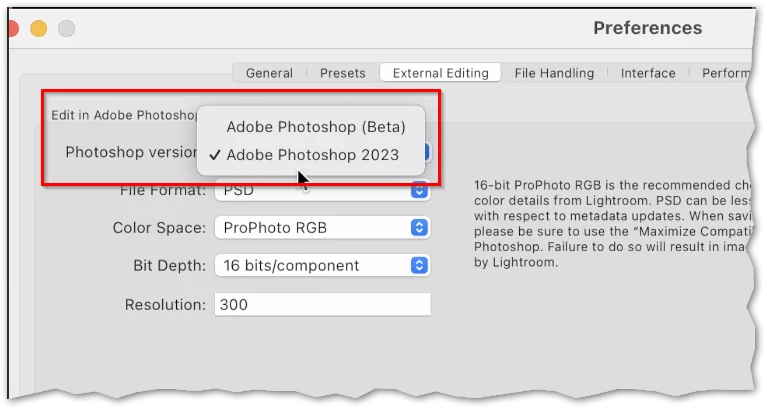Open the Bit Depth dropdown
The image size is (767, 410).
[x=322, y=266]
